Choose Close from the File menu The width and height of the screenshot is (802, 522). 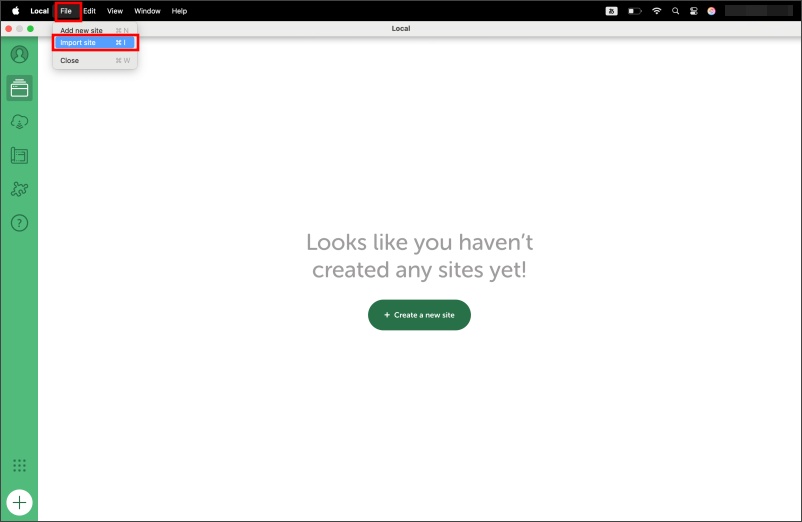(95, 60)
